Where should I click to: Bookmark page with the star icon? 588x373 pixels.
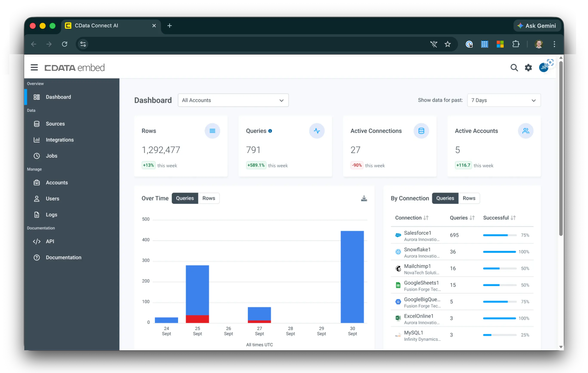pyautogui.click(x=447, y=44)
